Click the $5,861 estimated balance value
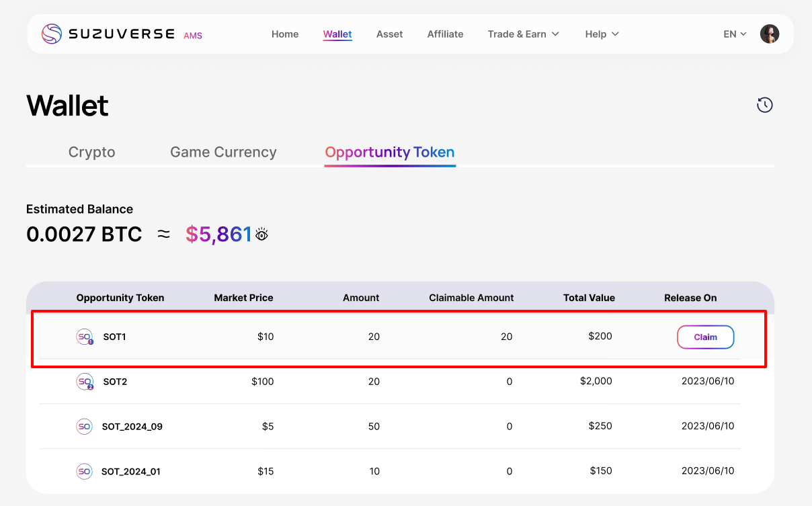 pos(218,235)
